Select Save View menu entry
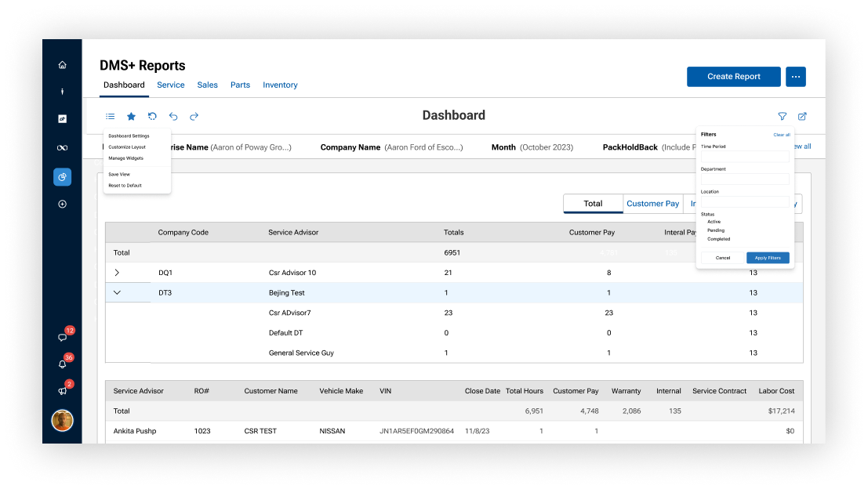Viewport: 868px width, 489px height. pos(119,174)
